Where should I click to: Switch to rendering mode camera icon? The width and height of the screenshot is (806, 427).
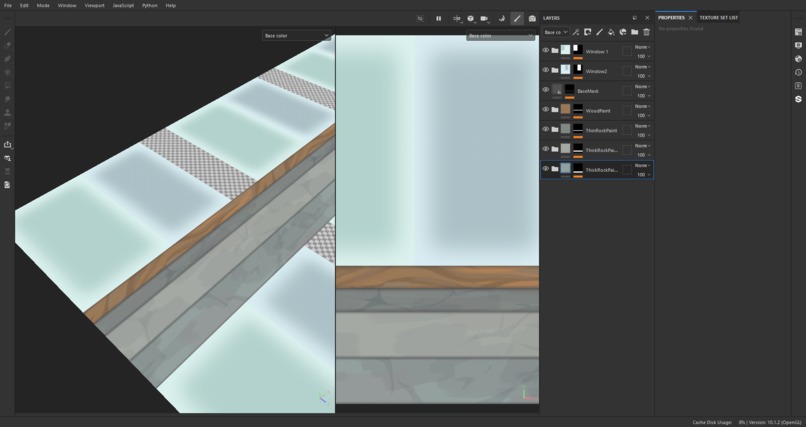coord(532,18)
